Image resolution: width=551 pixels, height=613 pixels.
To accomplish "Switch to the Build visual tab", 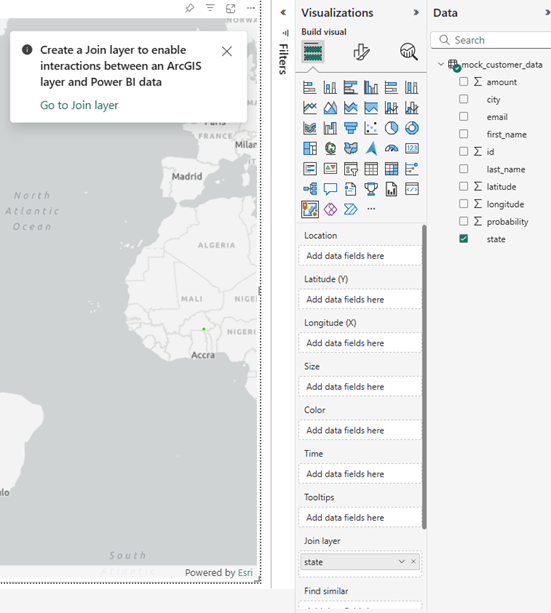I will [x=313, y=52].
